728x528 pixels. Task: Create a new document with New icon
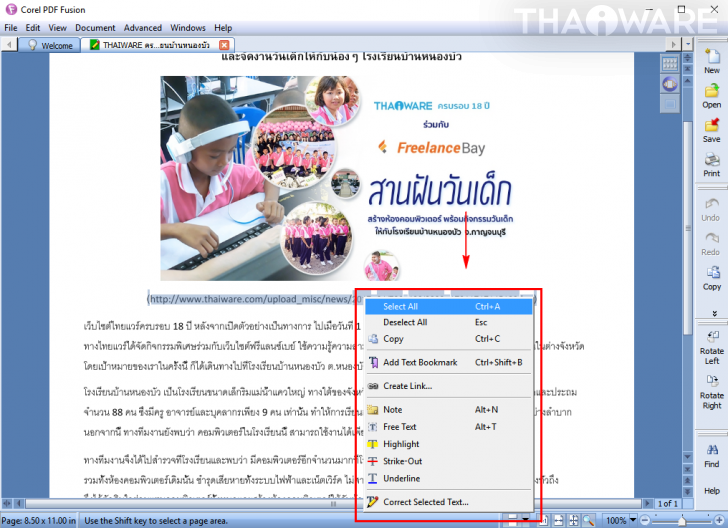(712, 57)
